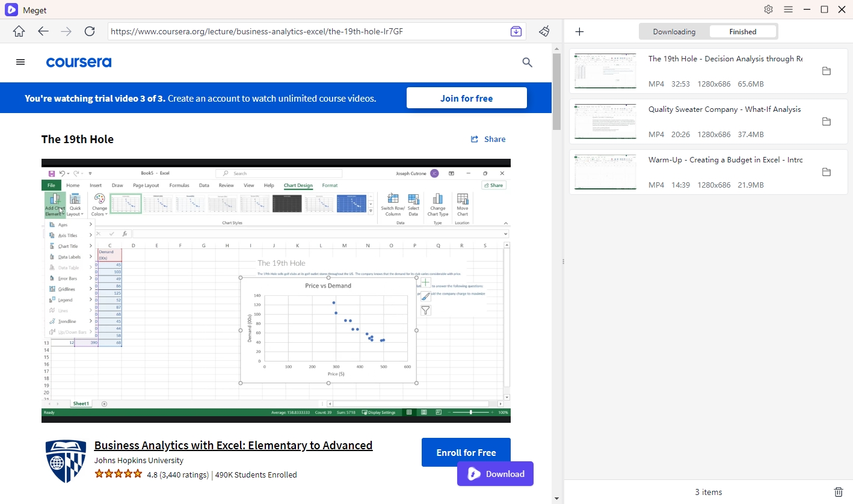The width and height of the screenshot is (853, 504).
Task: Click the '490K Students Enrolled' text
Action: coord(256,475)
